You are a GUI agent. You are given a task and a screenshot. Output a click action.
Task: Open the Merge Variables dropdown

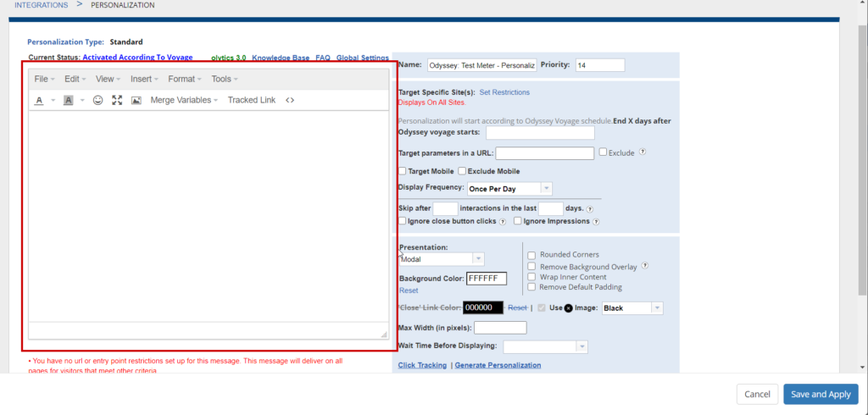point(184,100)
